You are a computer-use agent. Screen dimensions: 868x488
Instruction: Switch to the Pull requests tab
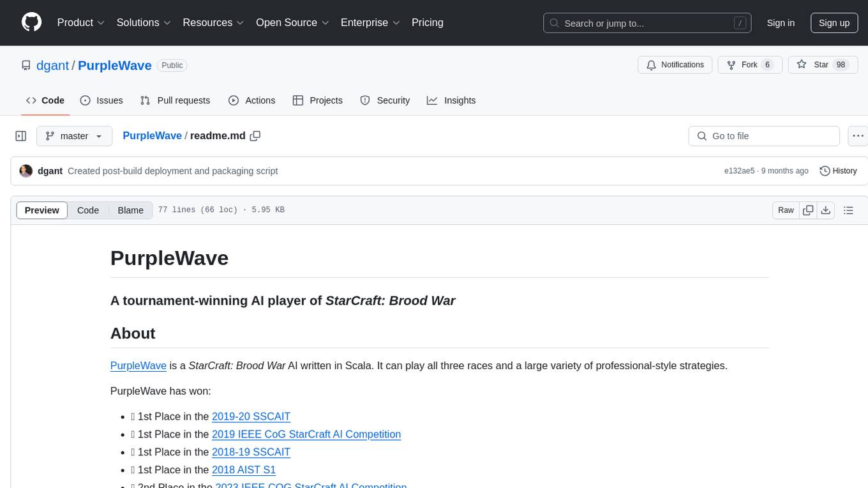(175, 100)
